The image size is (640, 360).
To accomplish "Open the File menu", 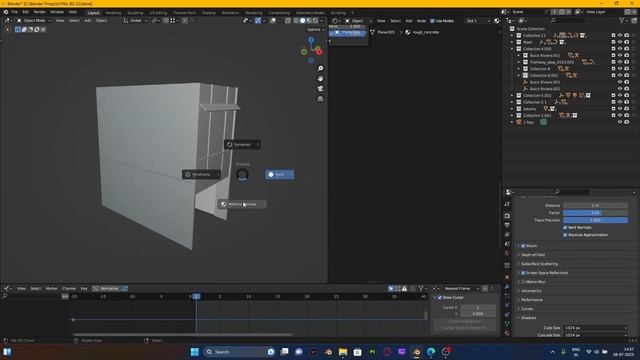I will 14,12.
